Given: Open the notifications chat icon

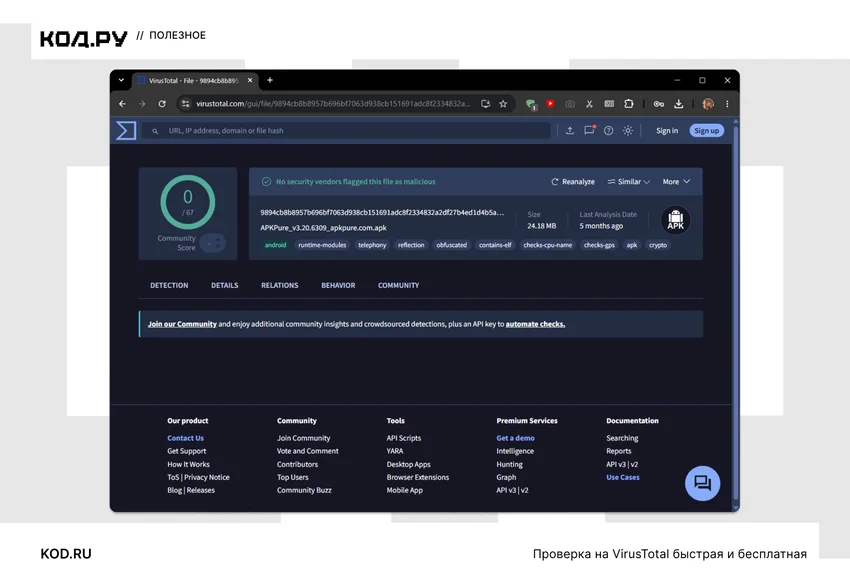Looking at the screenshot, I should point(589,131).
